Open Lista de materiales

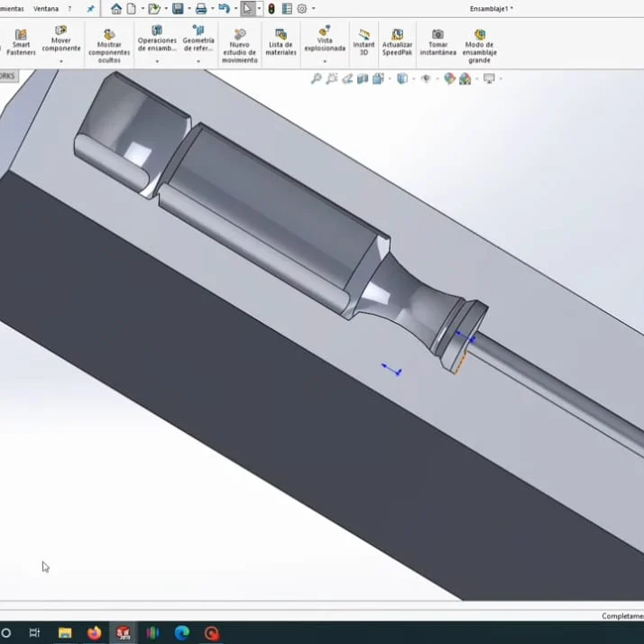click(x=281, y=43)
